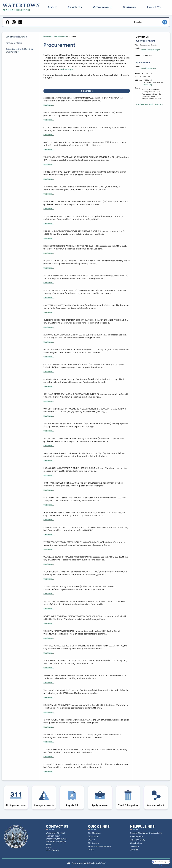Click the search magnifier button
The height and width of the screenshot is (868, 172).
(x=165, y=22)
